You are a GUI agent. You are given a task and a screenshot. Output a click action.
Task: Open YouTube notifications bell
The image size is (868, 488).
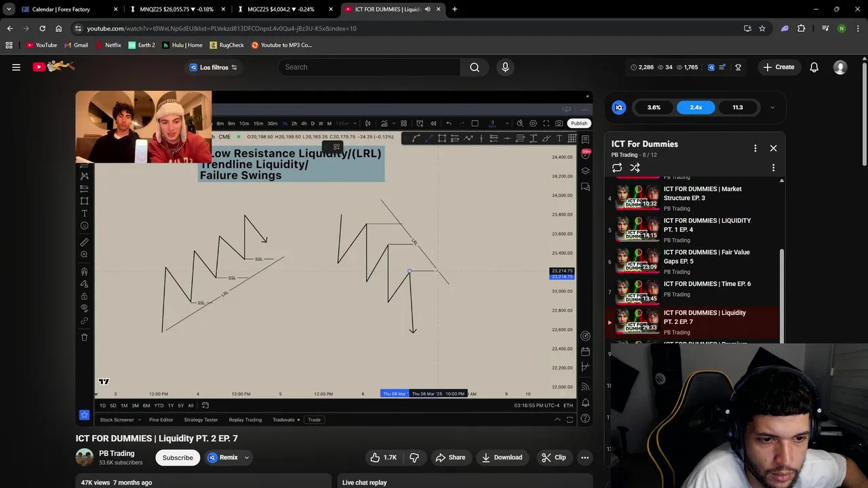[x=814, y=67]
